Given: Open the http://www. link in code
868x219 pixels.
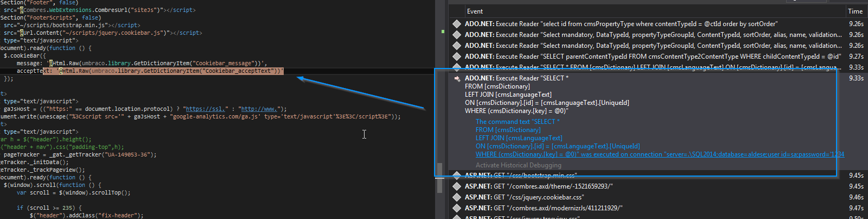Looking at the screenshot, I should (x=263, y=109).
